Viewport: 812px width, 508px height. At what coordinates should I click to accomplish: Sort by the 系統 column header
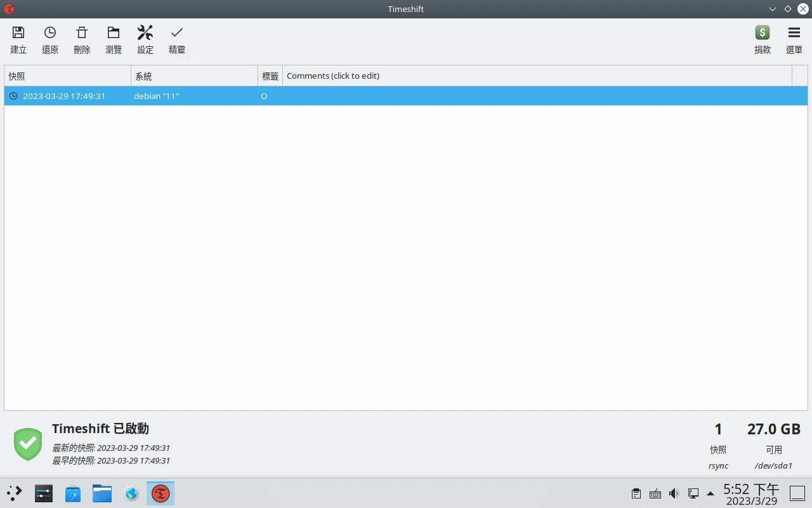pyautogui.click(x=195, y=76)
